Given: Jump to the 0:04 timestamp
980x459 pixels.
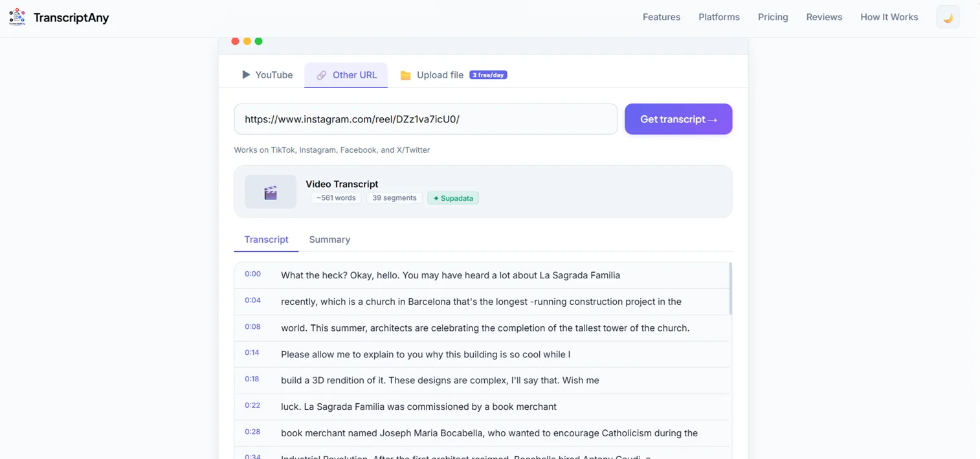Looking at the screenshot, I should 252,300.
